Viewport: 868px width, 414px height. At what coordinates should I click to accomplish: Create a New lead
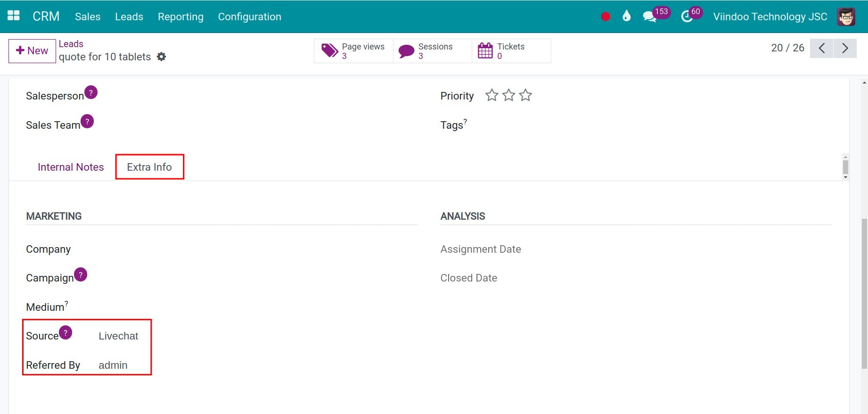point(32,51)
